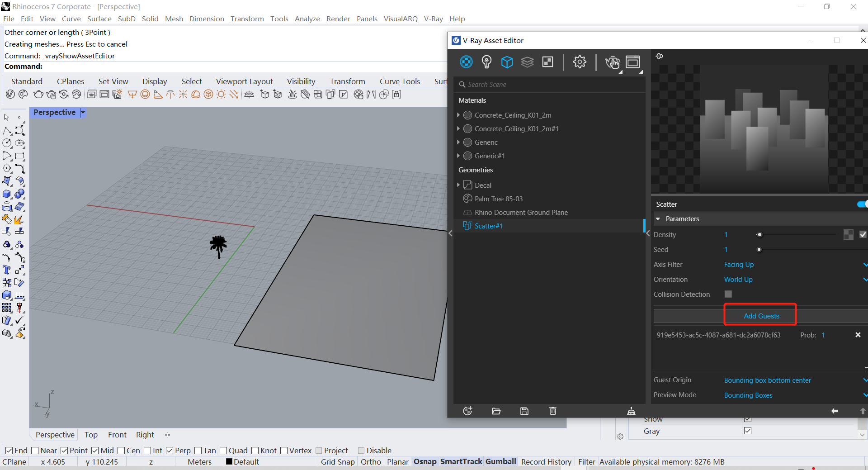868x470 pixels.
Task: Disable the Scatter toggle switch
Action: [863, 204]
